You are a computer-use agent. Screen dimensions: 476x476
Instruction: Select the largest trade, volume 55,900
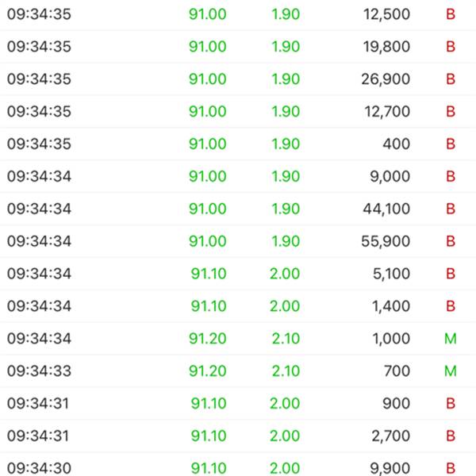tap(238, 241)
